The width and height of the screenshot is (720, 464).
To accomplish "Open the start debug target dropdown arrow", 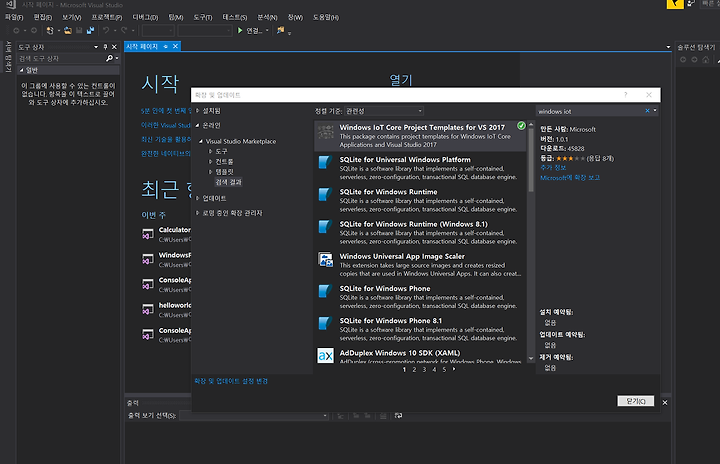I will tap(267, 31).
